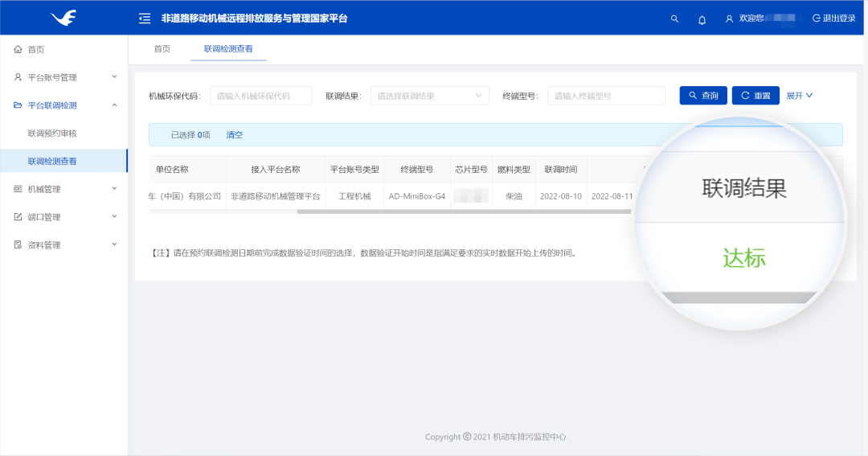Viewport: 868px width, 456px height.
Task: Open the 联调结果 dropdown selector
Action: (x=429, y=96)
